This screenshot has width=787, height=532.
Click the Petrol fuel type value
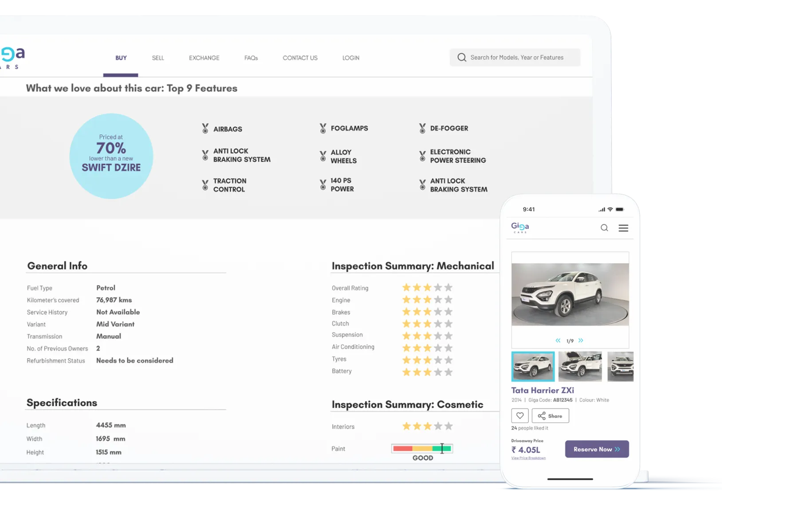pyautogui.click(x=106, y=288)
